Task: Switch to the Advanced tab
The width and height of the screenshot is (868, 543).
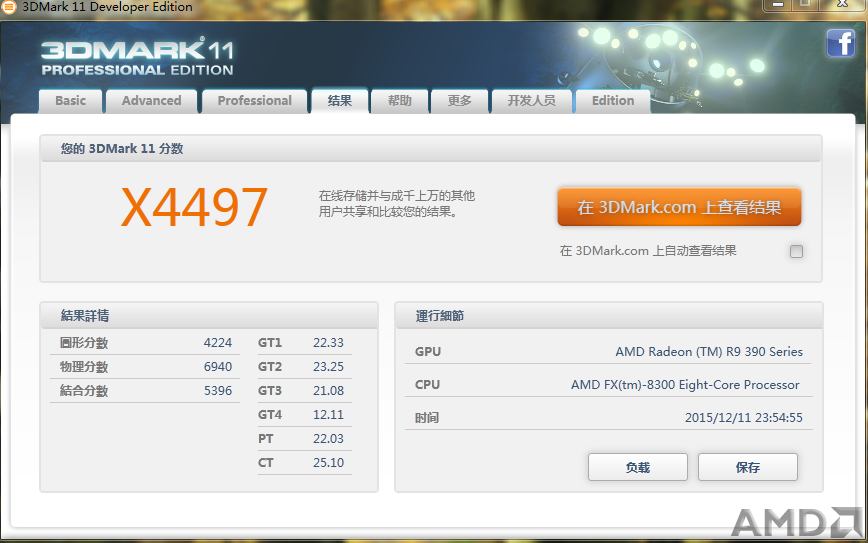Action: 152,101
